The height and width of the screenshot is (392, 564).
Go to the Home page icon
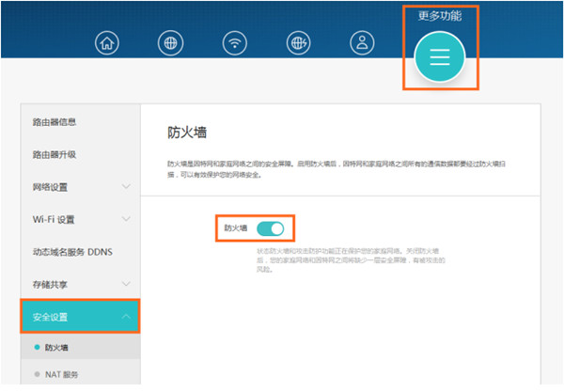tap(110, 42)
